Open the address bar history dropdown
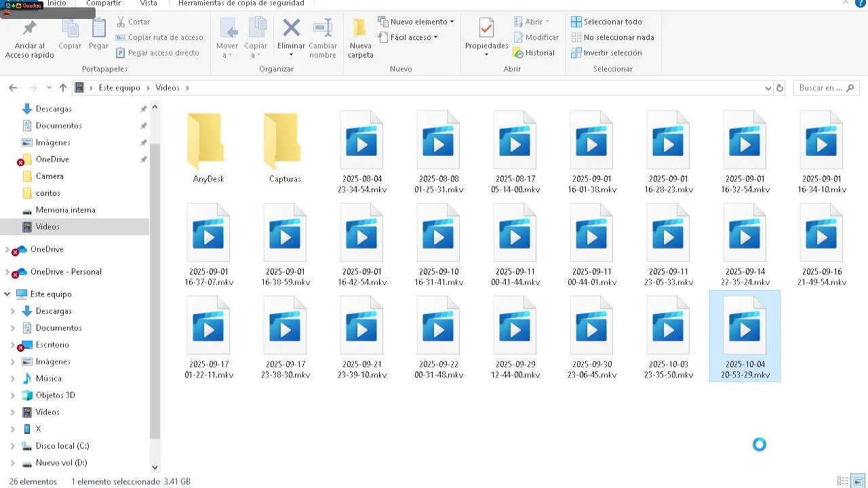Screen dimensions: 868x488 coord(768,88)
